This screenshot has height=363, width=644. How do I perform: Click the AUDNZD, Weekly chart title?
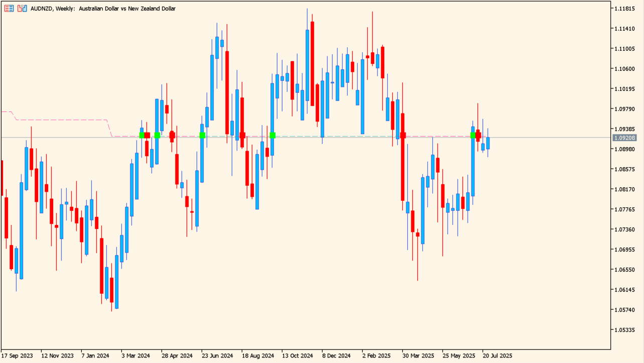[x=103, y=9]
